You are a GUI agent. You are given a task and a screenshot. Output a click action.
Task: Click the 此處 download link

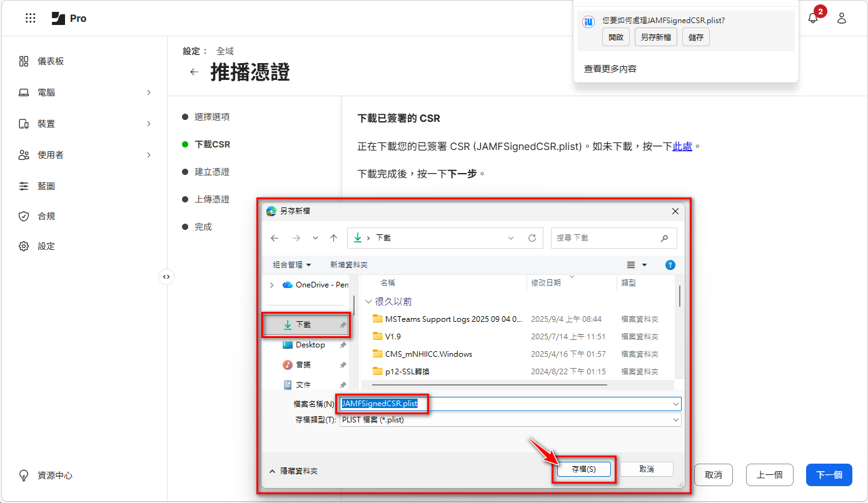(682, 147)
